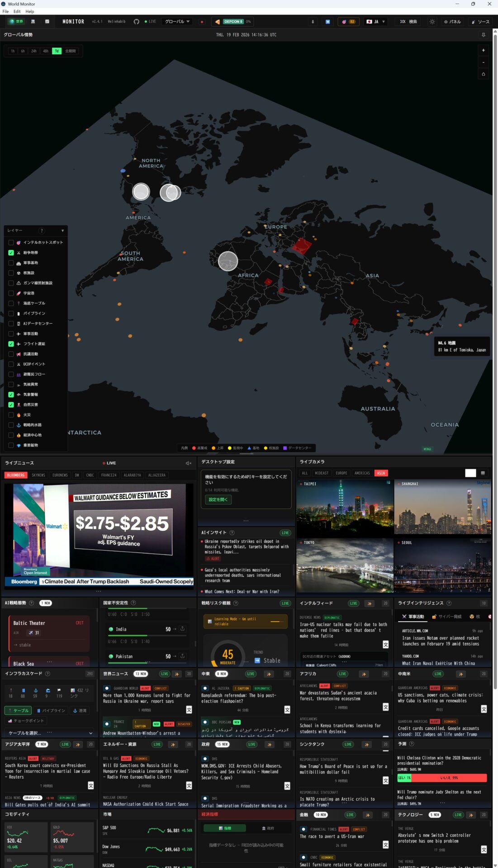Enable the 火災 fires layer checkbox
The image size is (498, 868).
(x=11, y=415)
